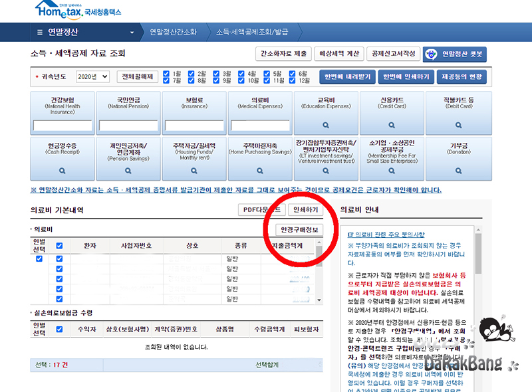Toggle the 12월 month checkbox

pos(292,80)
